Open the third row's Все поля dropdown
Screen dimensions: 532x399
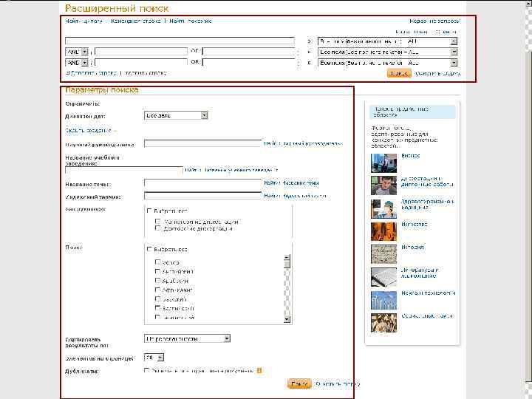click(x=387, y=63)
